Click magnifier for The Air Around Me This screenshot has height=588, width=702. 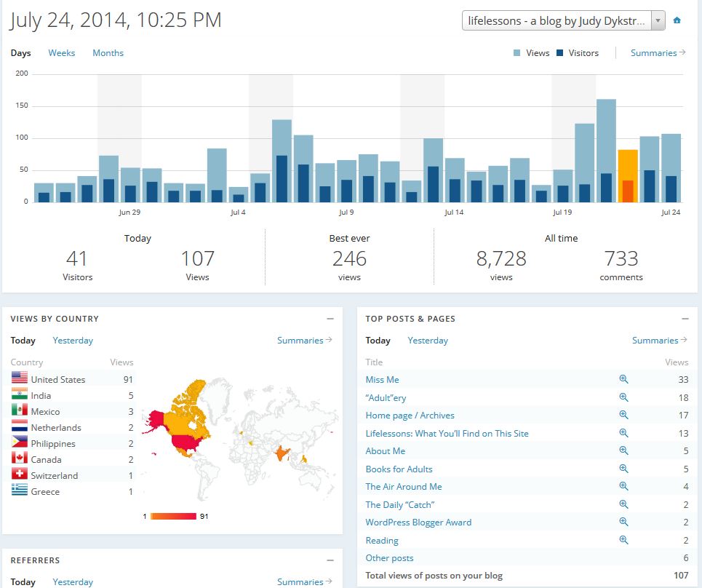[x=623, y=486]
